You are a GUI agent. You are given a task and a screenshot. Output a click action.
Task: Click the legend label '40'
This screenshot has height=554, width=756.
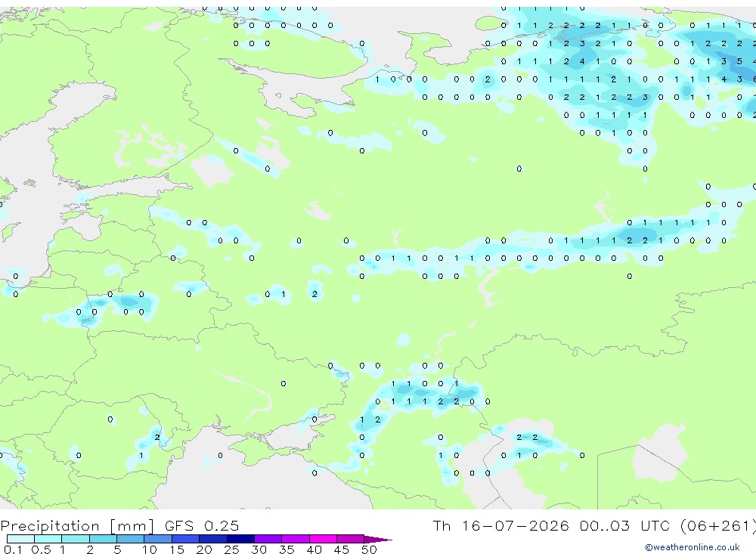tap(314, 549)
